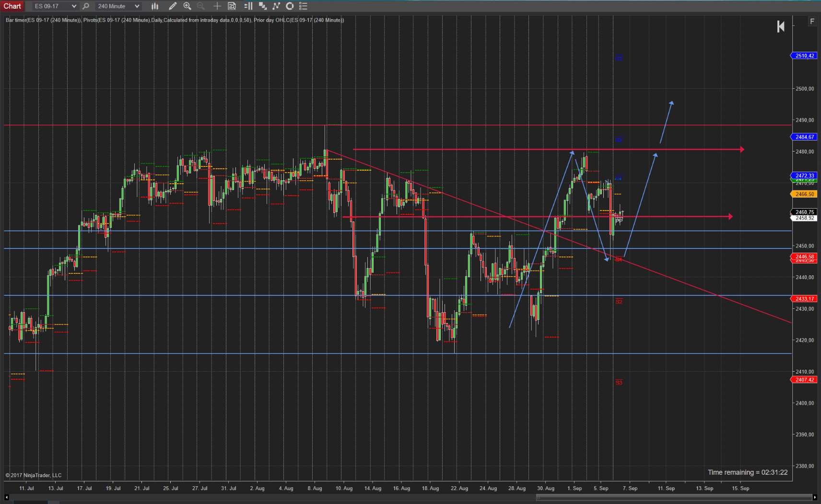Click the 2400,00 price axis label
Viewport: 821px width, 504px height.
pos(805,403)
